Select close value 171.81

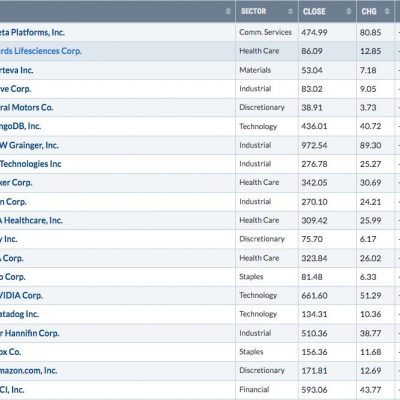coord(314,370)
